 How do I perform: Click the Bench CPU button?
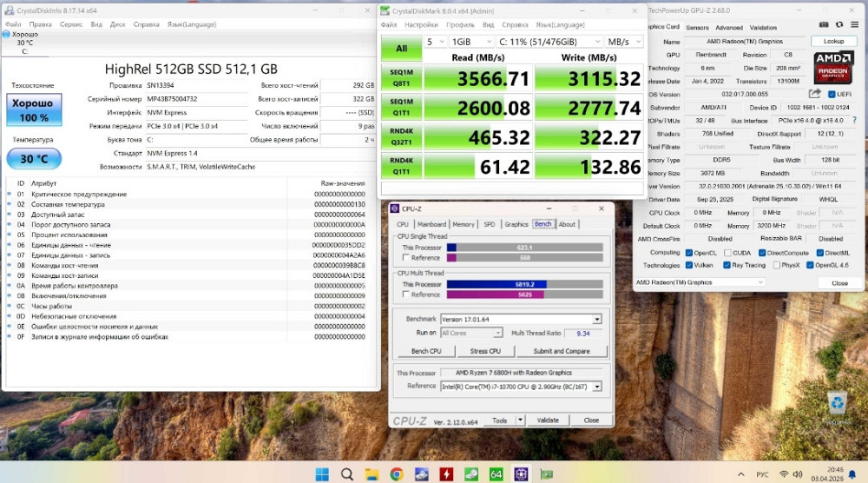(x=425, y=351)
